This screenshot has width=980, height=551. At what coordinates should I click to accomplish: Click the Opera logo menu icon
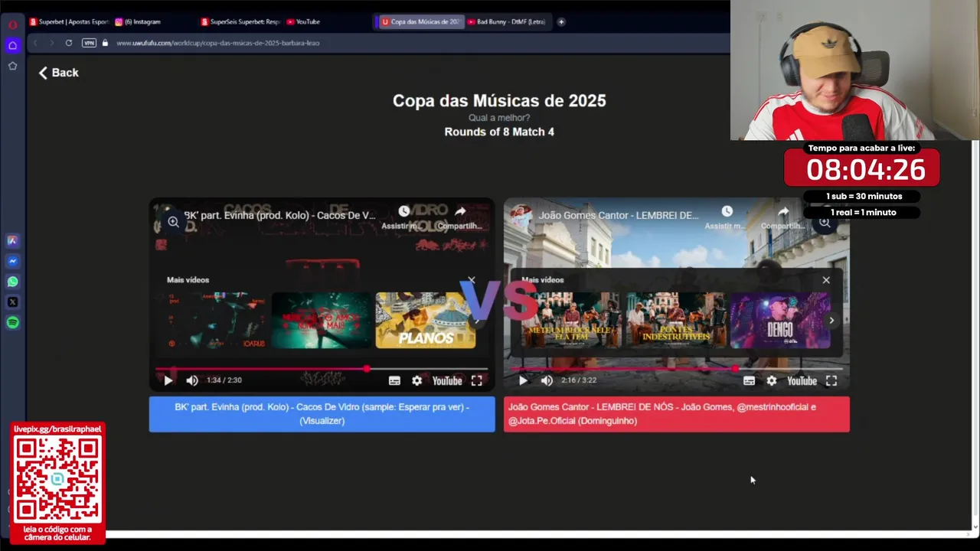coord(12,24)
